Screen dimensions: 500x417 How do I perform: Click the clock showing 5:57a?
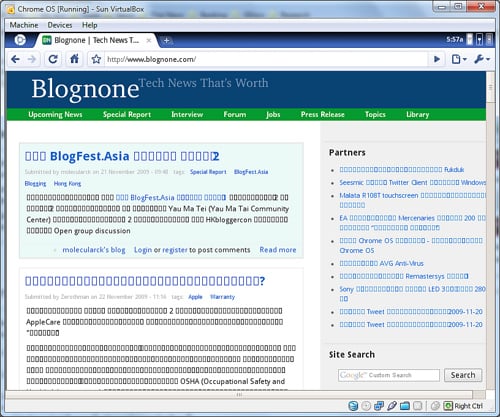(455, 40)
